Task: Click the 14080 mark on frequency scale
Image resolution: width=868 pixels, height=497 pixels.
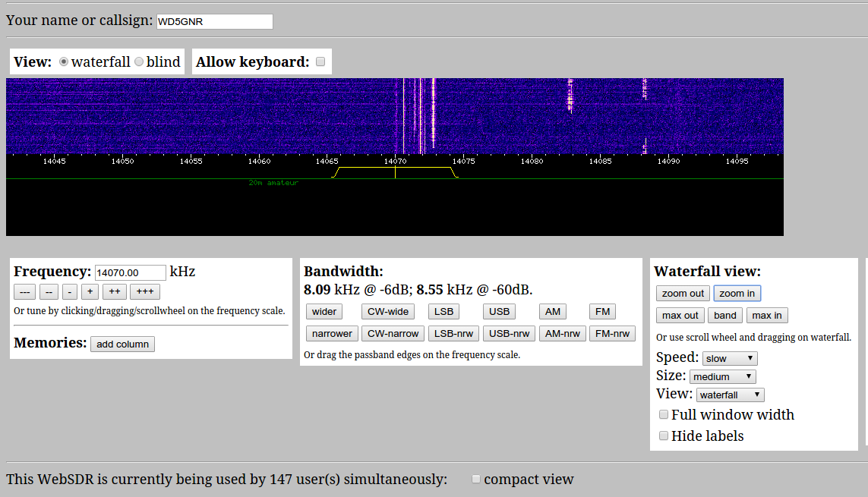Action: point(532,161)
